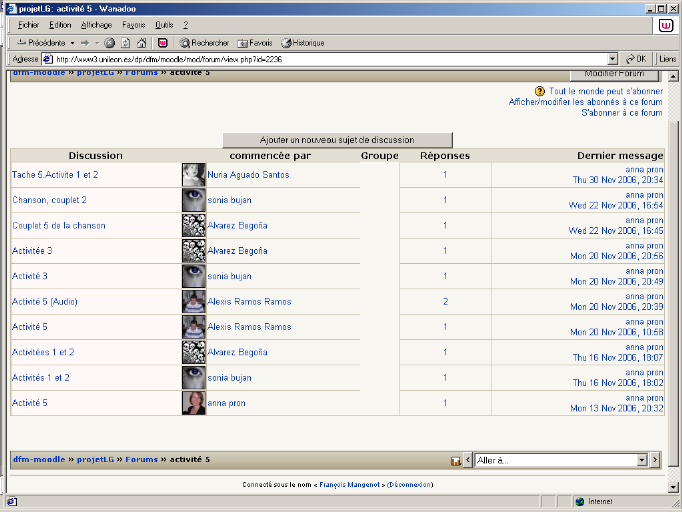The height and width of the screenshot is (512, 682).
Task: Click the vertical scrollbar down arrow
Action: pos(674,484)
